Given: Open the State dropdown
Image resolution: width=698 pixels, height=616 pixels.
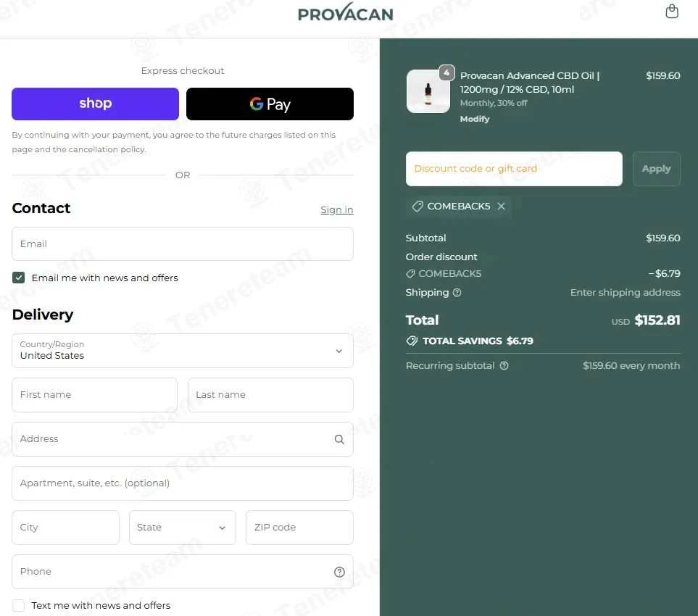Looking at the screenshot, I should pos(183,528).
